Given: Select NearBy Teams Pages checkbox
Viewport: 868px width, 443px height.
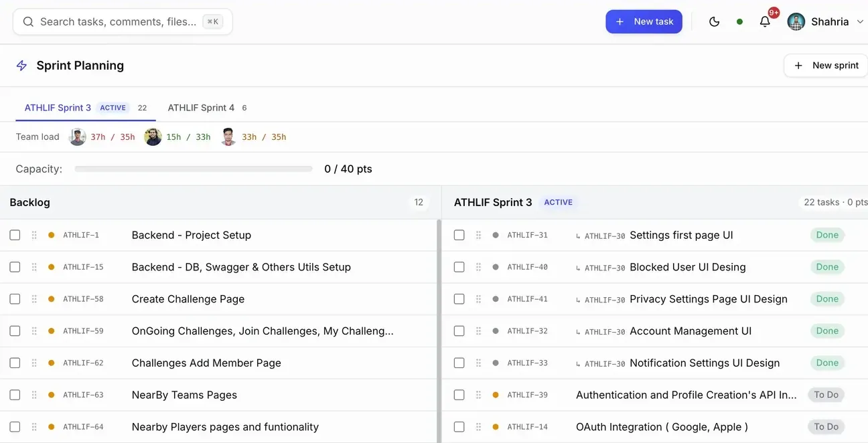Looking at the screenshot, I should 15,395.
